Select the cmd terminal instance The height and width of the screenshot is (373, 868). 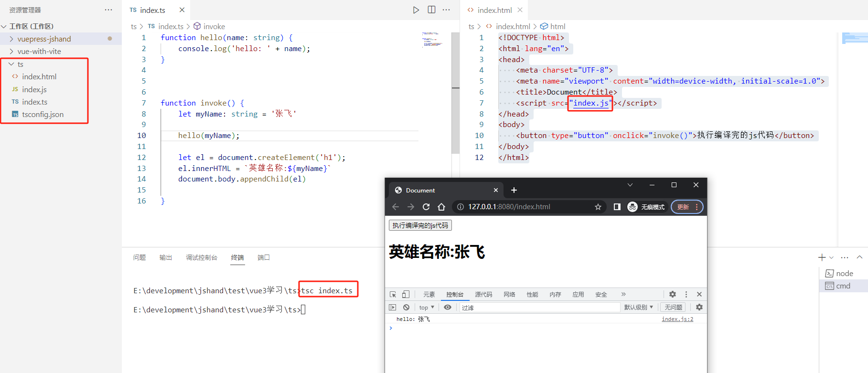(x=844, y=286)
